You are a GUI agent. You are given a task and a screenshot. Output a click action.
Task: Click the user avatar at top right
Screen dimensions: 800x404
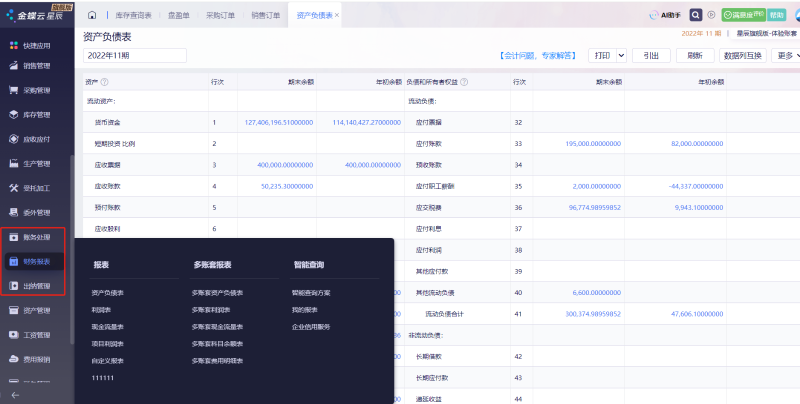coord(797,15)
